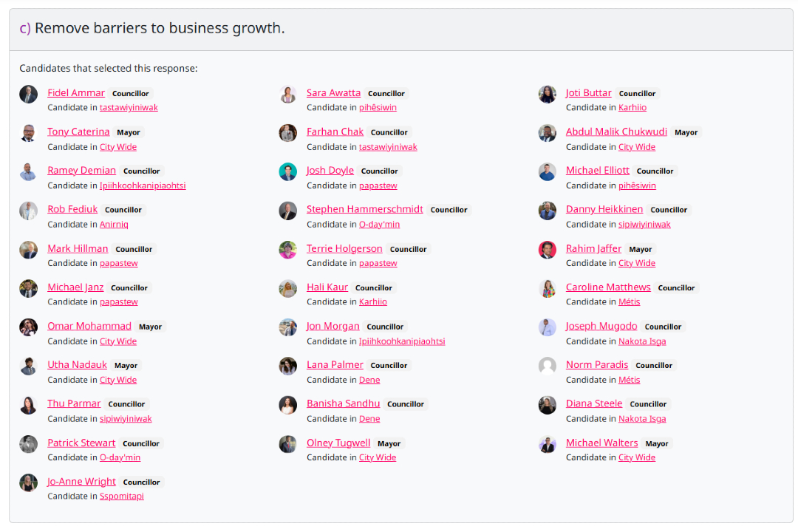This screenshot has height=532, width=798.
Task: Open Caroline Matthews' candidate page
Action: coord(608,287)
